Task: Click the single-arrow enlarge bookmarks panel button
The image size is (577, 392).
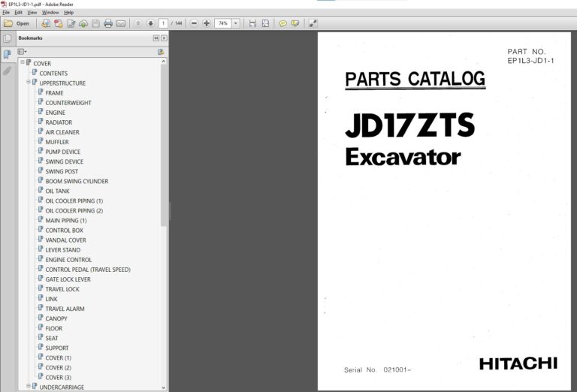Action: [x=164, y=38]
